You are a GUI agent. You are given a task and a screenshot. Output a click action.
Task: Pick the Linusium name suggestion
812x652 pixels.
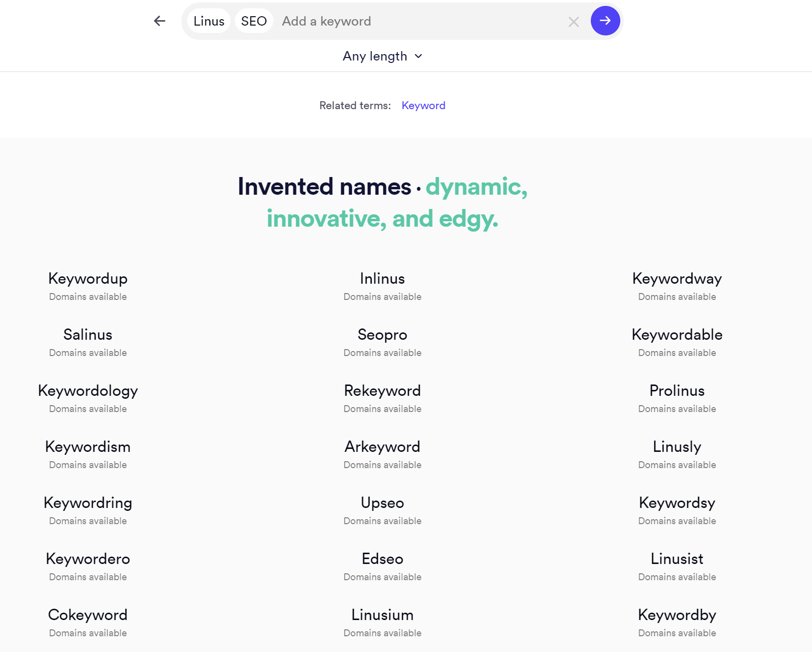pos(382,615)
